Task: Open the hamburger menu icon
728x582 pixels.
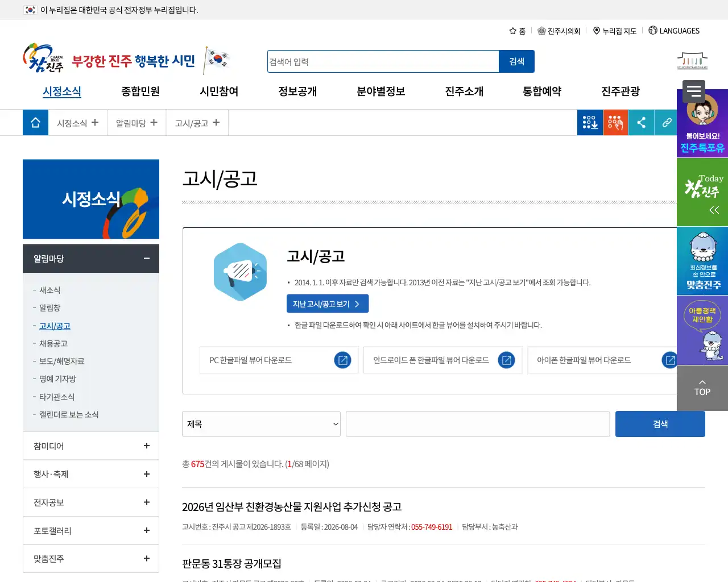Action: [x=694, y=91]
